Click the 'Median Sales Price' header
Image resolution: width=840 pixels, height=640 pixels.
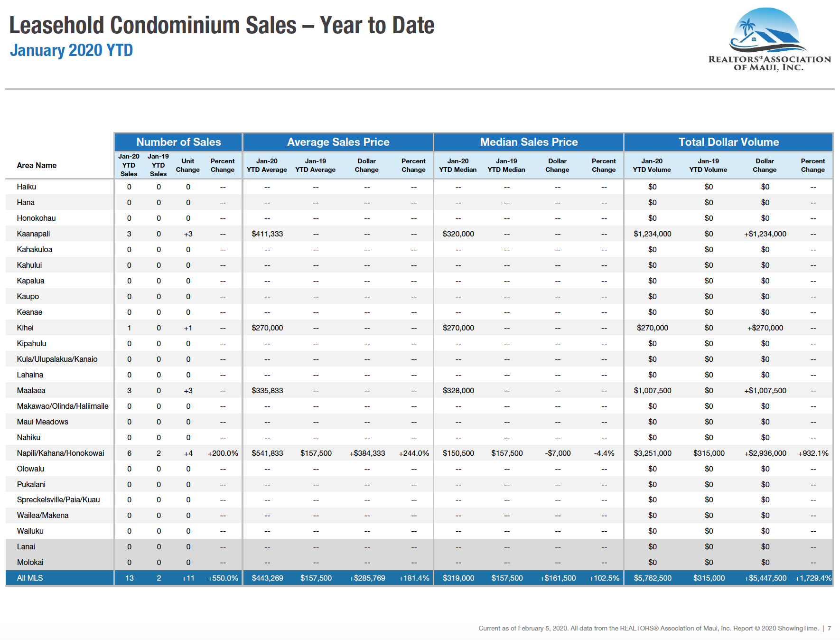[x=529, y=142]
